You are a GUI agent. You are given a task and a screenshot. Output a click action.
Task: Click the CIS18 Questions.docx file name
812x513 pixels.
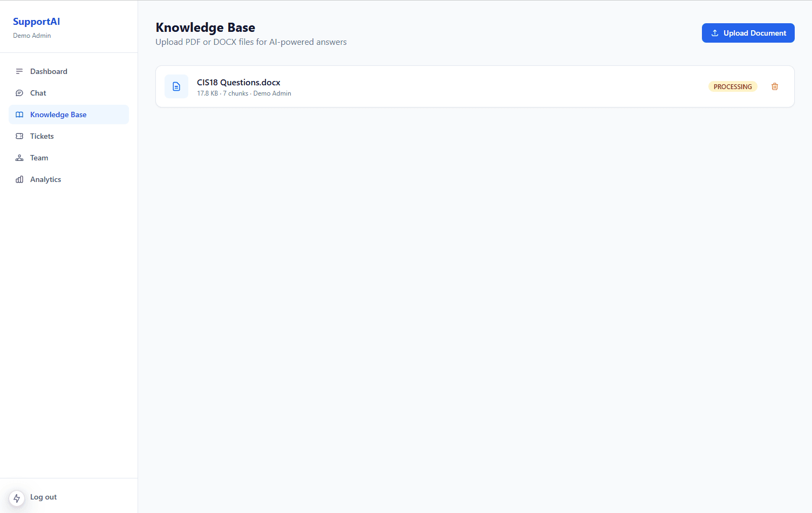tap(238, 82)
